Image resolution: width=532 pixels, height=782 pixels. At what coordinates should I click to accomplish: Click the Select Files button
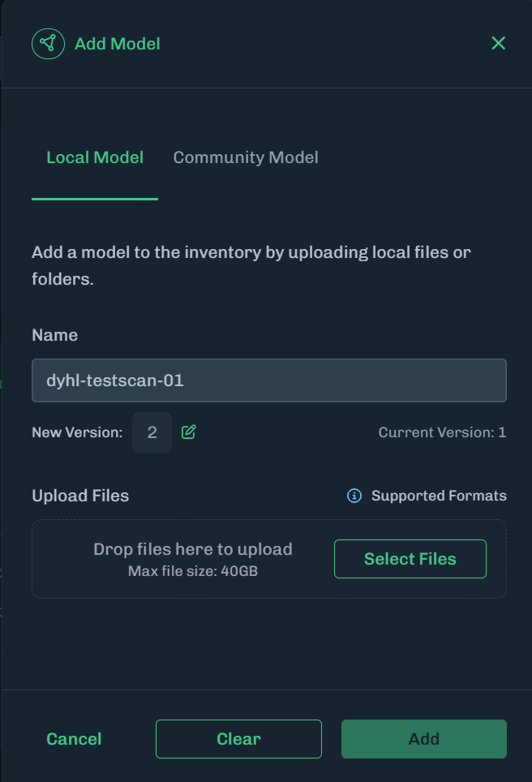point(410,558)
